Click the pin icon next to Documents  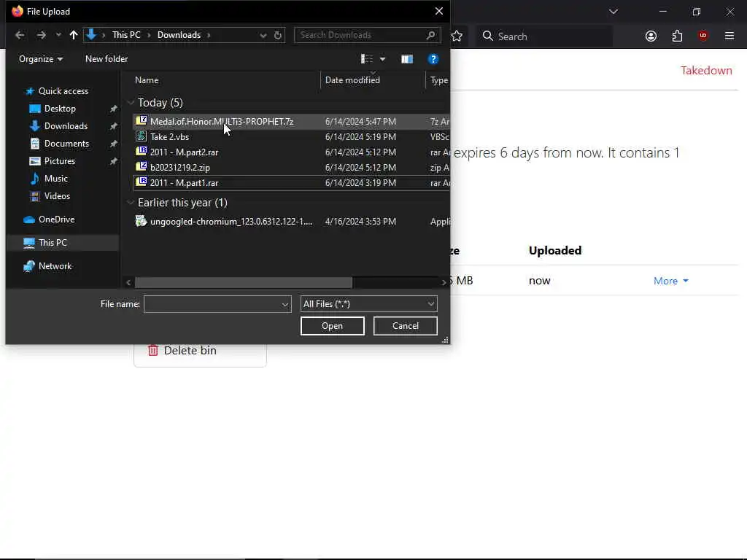[113, 144]
